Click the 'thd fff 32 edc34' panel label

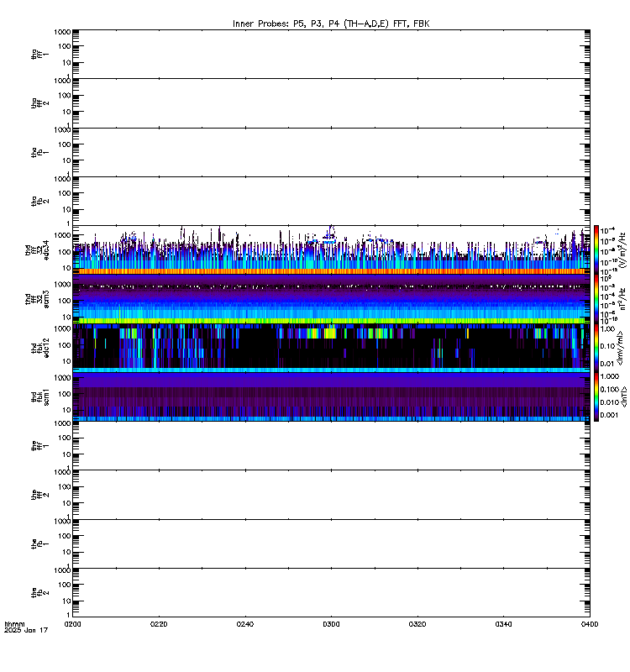[37, 249]
